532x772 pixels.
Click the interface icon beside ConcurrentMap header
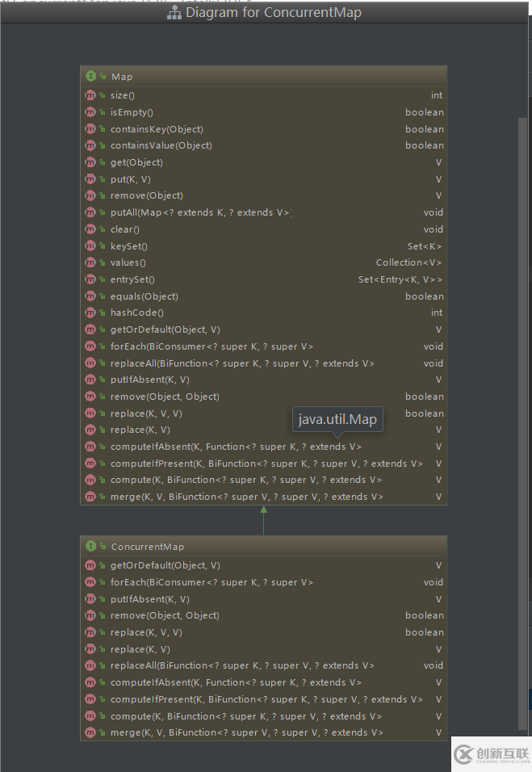[90, 547]
